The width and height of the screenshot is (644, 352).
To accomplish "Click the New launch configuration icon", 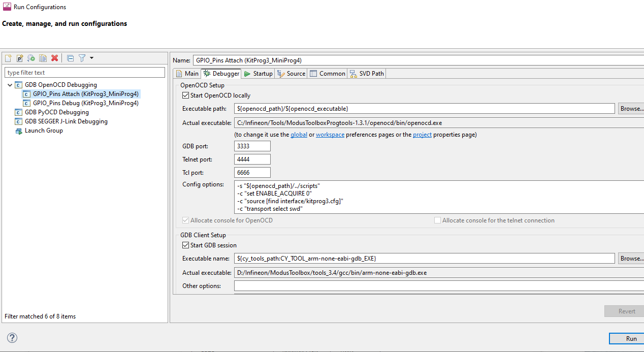I will coord(8,58).
